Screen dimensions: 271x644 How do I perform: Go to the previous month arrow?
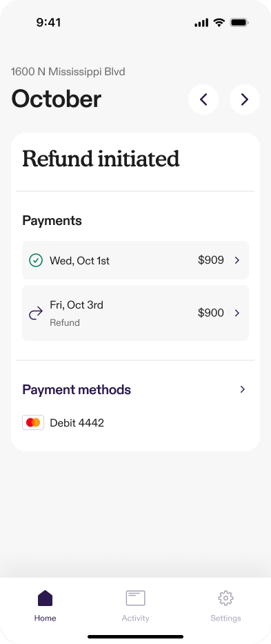click(x=203, y=99)
